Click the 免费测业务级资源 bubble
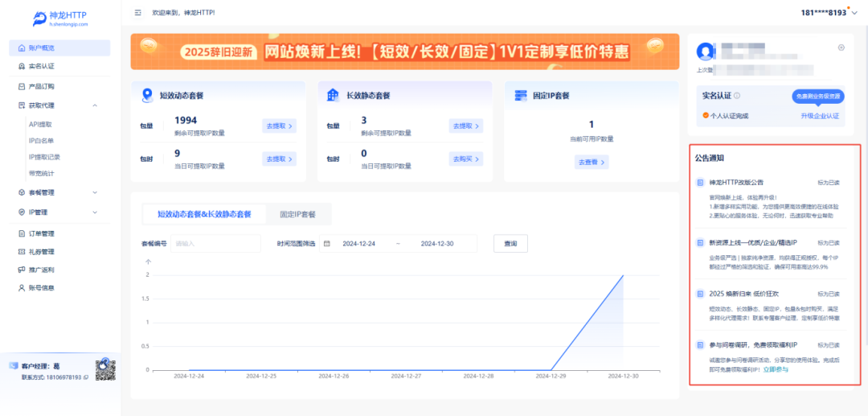The height and width of the screenshot is (416, 868). pos(817,97)
